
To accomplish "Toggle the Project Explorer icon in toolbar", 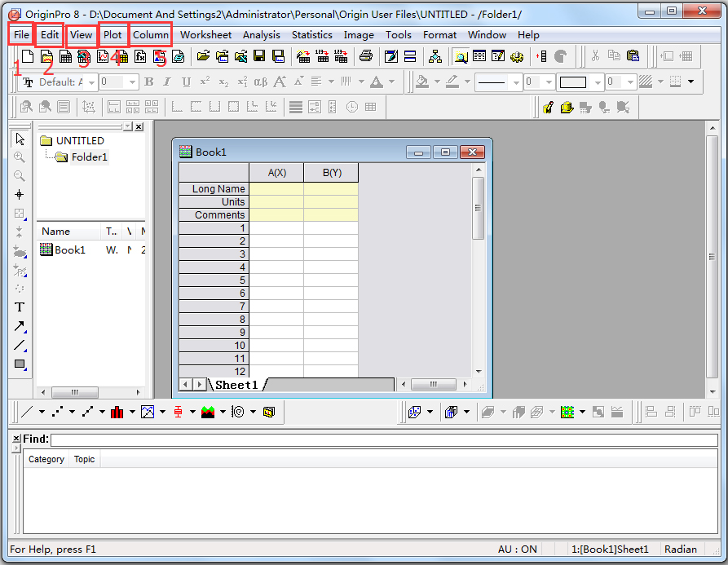I will (435, 56).
